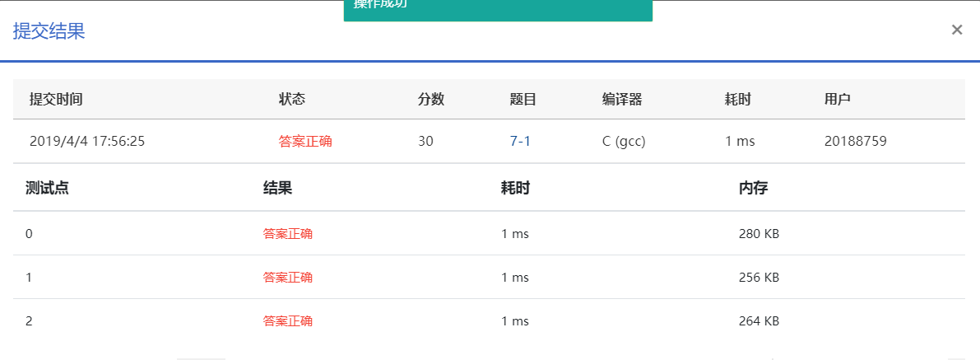980x360 pixels.
Task: Click the memory value 280 KB
Action: [x=759, y=233]
